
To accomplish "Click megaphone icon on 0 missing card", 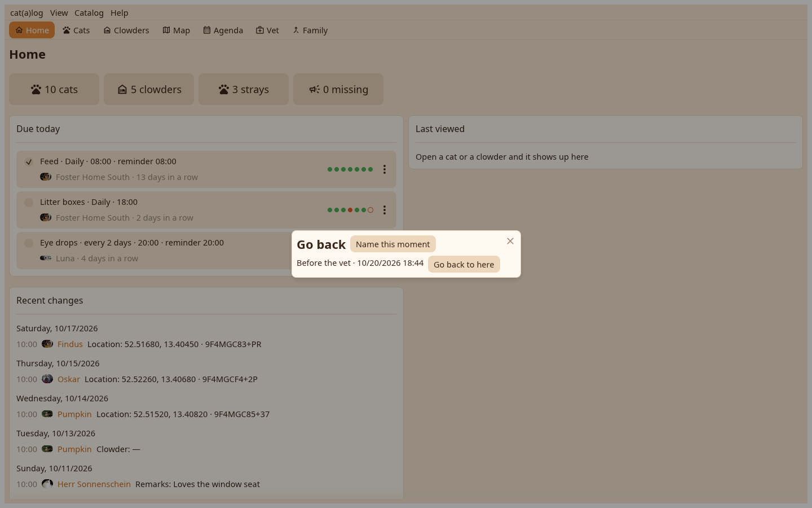I will point(315,89).
